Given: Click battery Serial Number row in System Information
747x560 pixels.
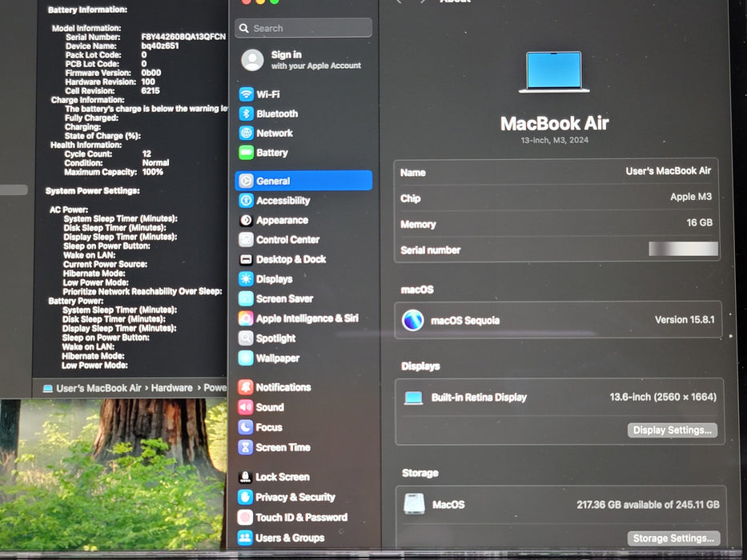Looking at the screenshot, I should (x=145, y=37).
